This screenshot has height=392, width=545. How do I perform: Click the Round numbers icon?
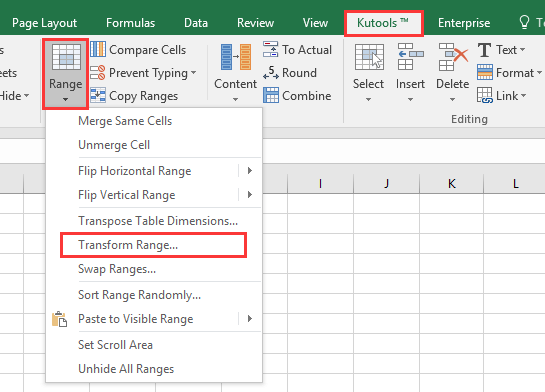tap(270, 73)
